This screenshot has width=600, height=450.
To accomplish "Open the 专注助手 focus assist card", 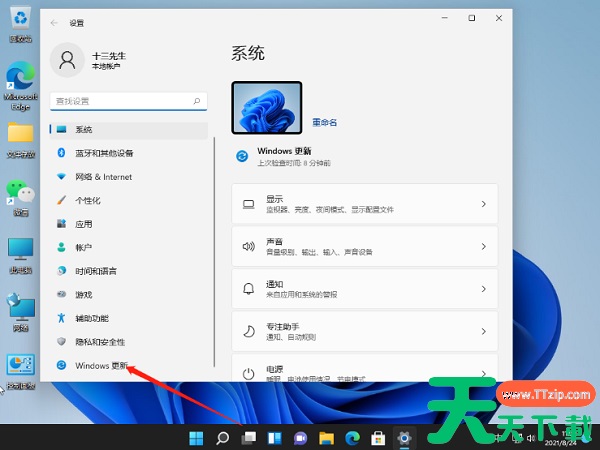I will [365, 331].
